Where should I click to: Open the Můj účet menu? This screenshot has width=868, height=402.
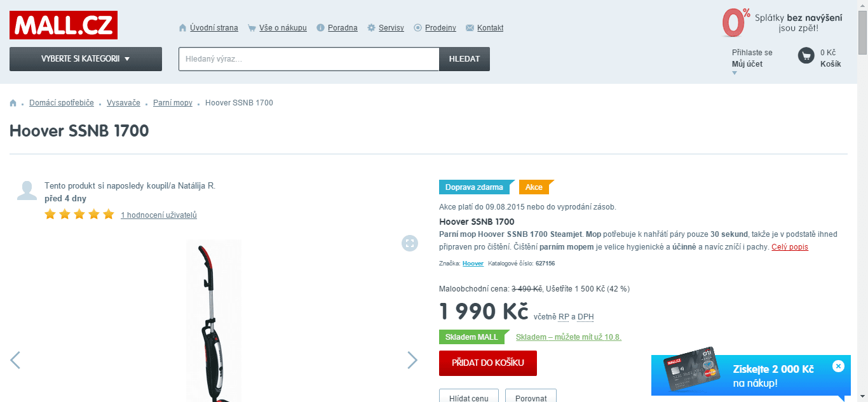[x=747, y=64]
